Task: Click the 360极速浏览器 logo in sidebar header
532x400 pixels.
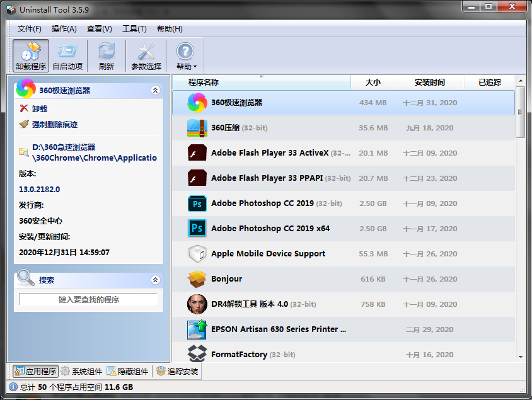Action: pyautogui.click(x=26, y=88)
